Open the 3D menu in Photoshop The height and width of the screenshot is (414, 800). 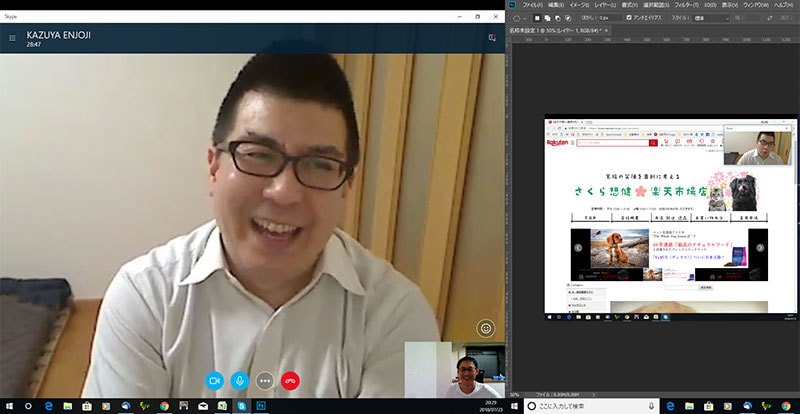pos(710,5)
